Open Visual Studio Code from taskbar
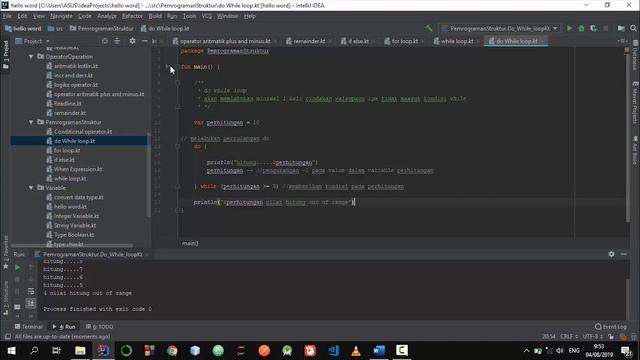 333,351
